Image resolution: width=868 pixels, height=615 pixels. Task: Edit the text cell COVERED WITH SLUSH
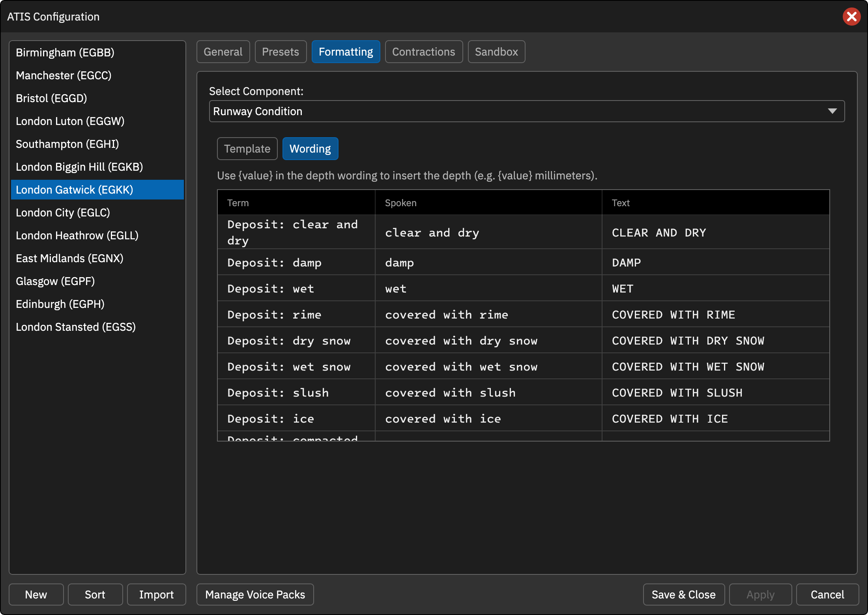coord(716,392)
